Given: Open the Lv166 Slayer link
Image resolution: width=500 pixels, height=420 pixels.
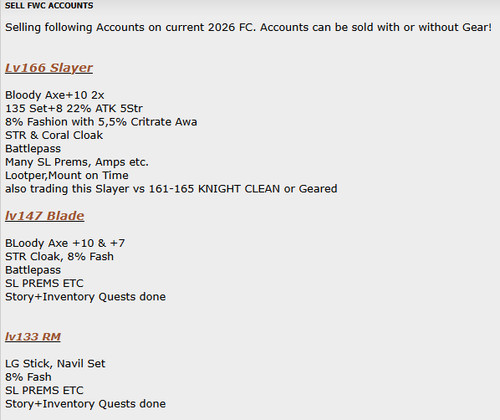Looking at the screenshot, I should point(49,68).
